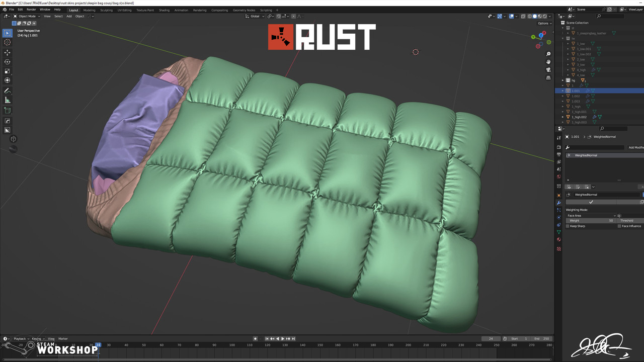
Task: Switch to orthographic/perspective grid icon
Action: point(548,78)
